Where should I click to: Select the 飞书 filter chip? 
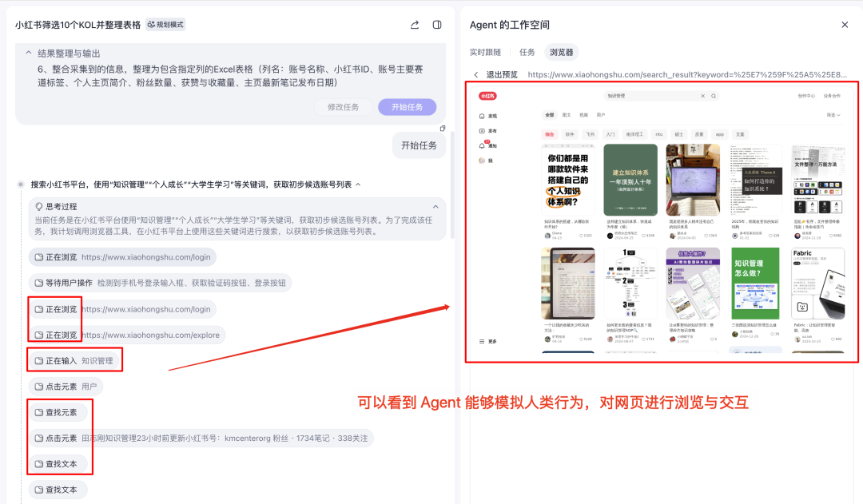(590, 134)
